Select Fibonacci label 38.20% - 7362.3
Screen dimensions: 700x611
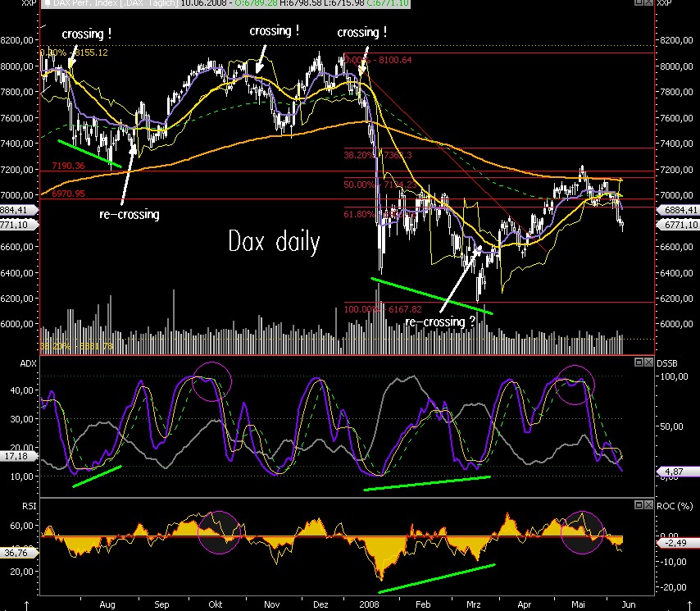pyautogui.click(x=378, y=155)
